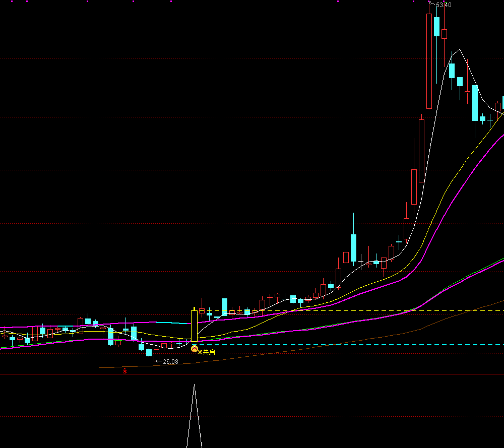
Task: Click the 26.08 low price label
Action: (x=170, y=362)
